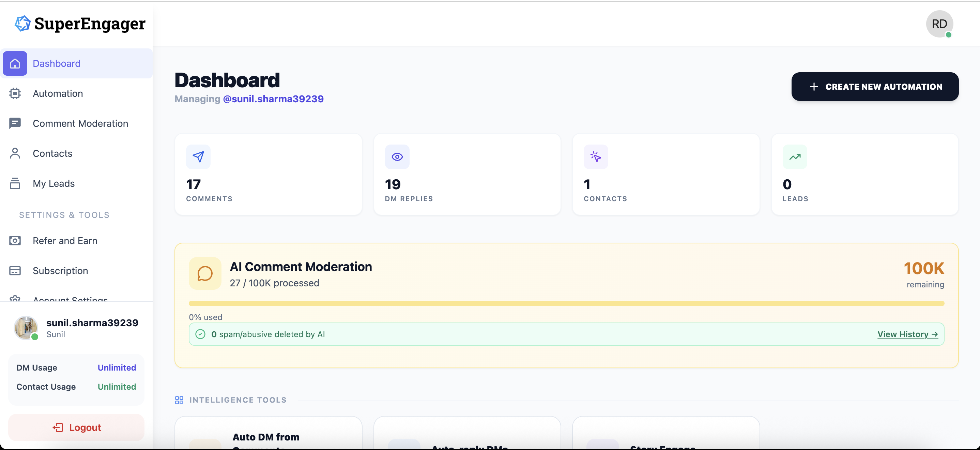Click the Contact Usage Unlimited value

(x=117, y=387)
